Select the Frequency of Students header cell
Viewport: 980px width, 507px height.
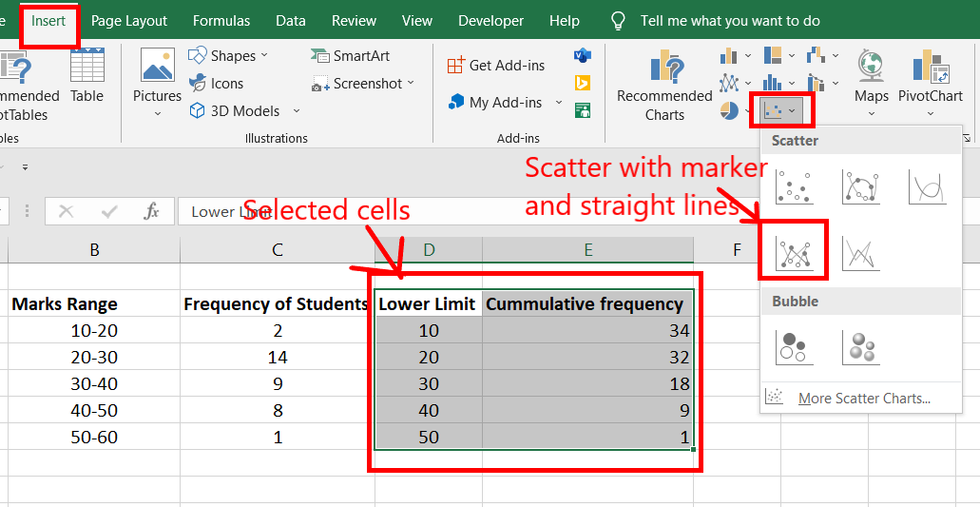(x=278, y=303)
